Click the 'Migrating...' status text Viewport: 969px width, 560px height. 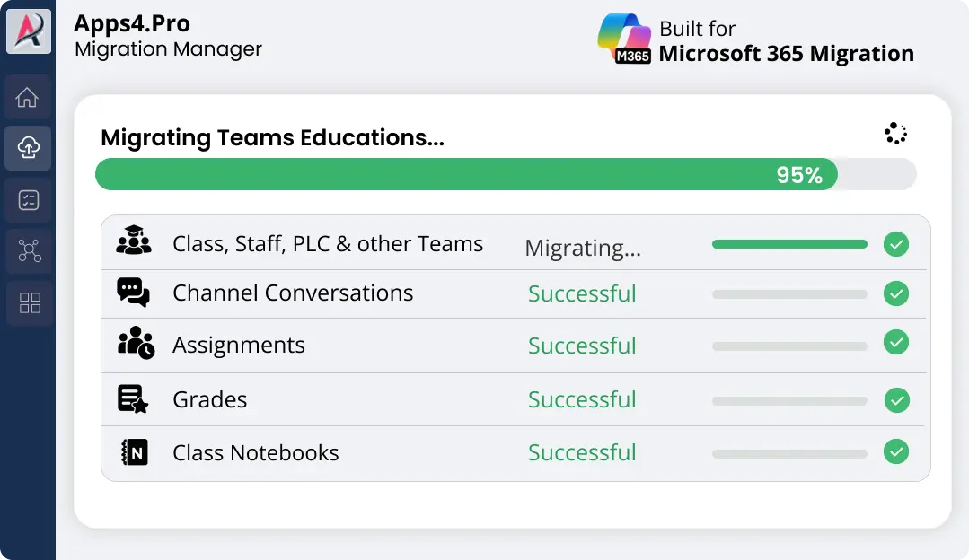(583, 249)
